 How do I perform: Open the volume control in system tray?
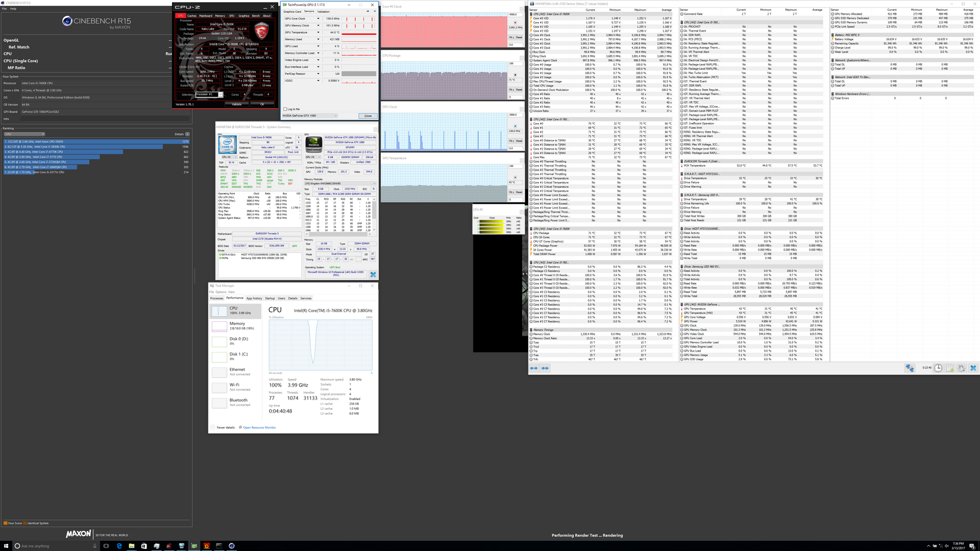pos(948,545)
